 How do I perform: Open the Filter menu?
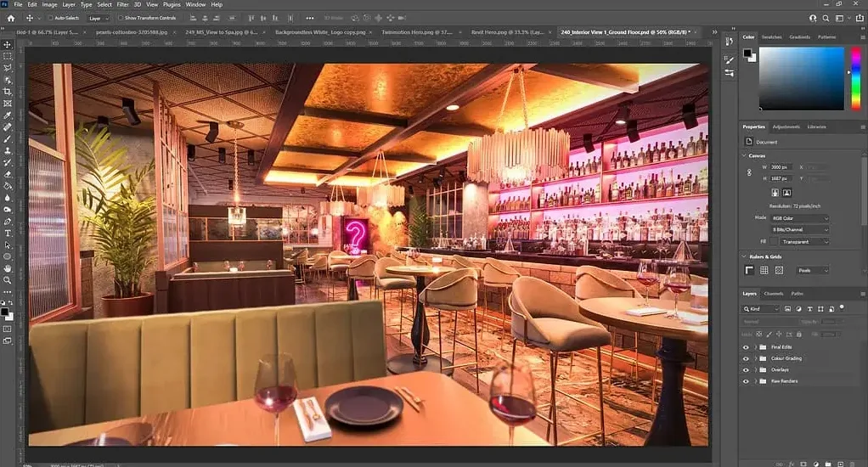[x=123, y=4]
